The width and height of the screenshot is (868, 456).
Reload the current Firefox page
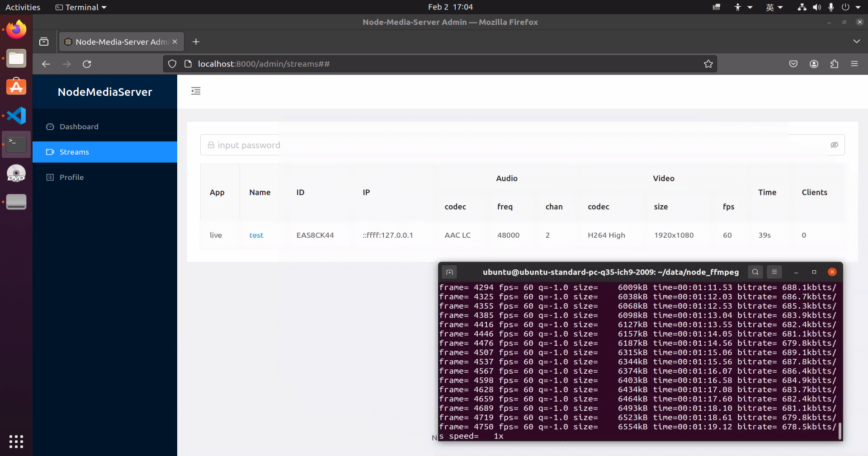coord(87,64)
